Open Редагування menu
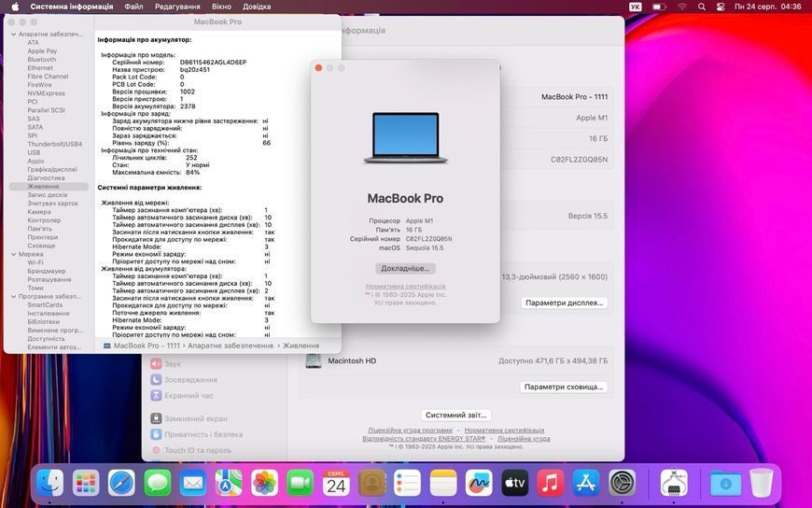Image resolution: width=812 pixels, height=508 pixels. click(177, 7)
